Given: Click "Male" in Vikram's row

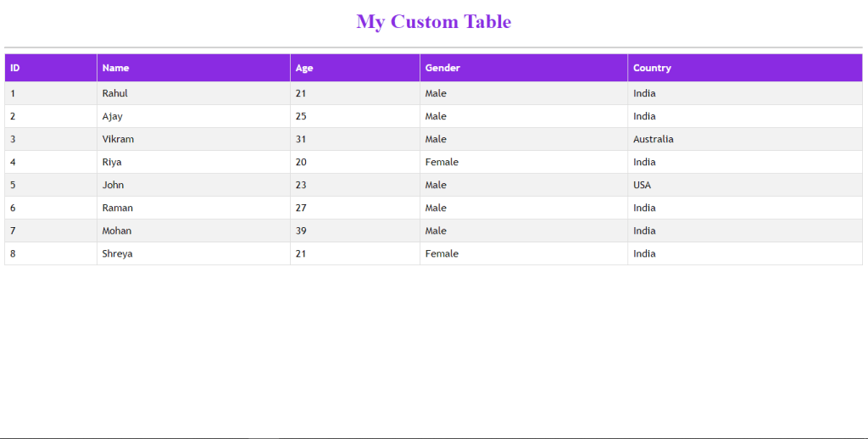Looking at the screenshot, I should click(524, 139).
